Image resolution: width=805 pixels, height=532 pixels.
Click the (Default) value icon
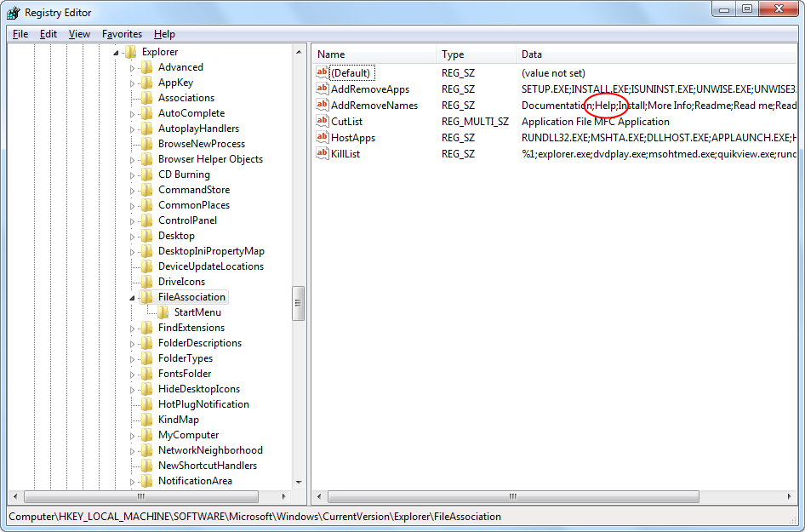point(323,73)
